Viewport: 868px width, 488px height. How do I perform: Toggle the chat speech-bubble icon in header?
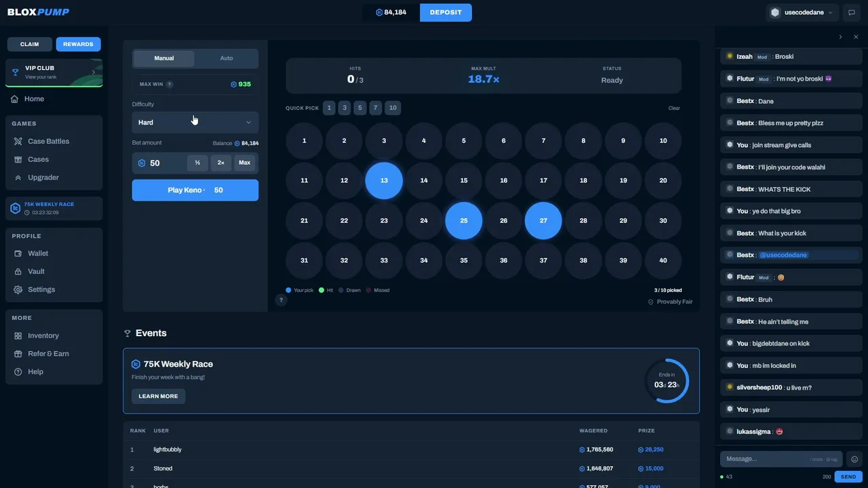(x=852, y=12)
